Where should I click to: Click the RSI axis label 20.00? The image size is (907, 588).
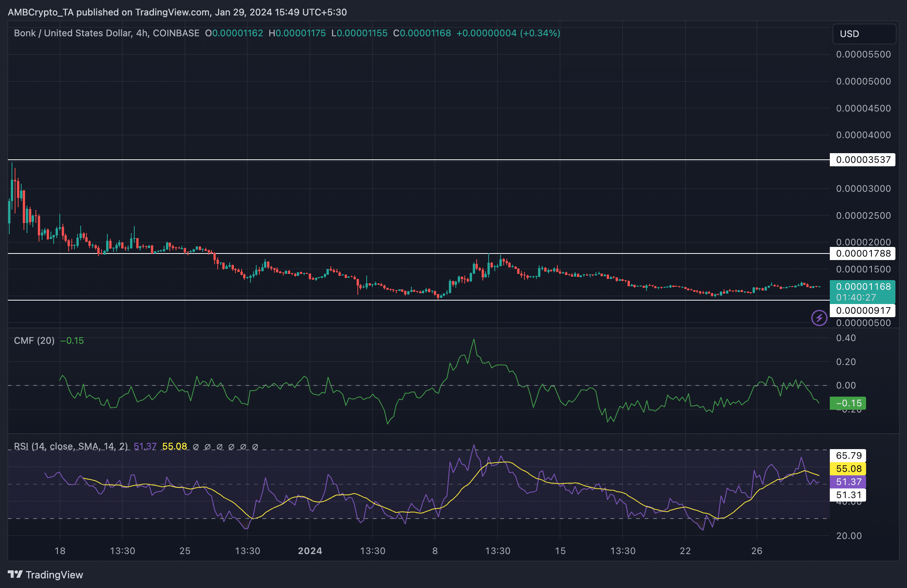coord(849,536)
